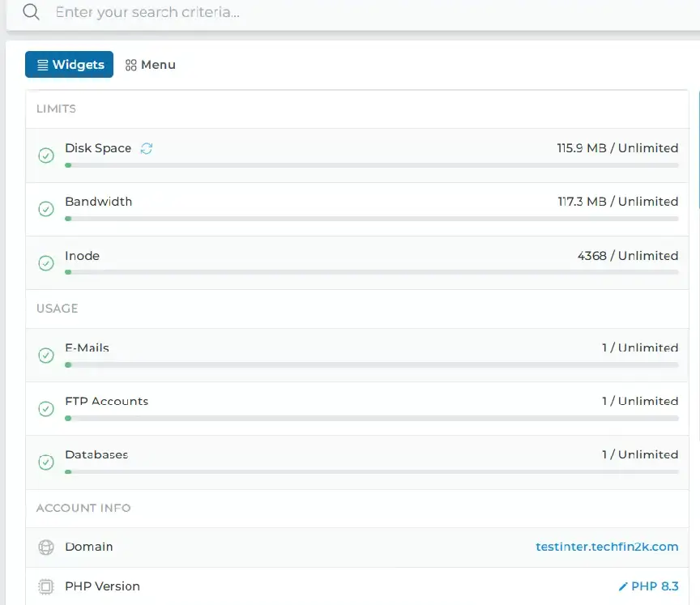The height and width of the screenshot is (605, 700).
Task: Click the Databases 1 / Unlimited value
Action: [640, 454]
